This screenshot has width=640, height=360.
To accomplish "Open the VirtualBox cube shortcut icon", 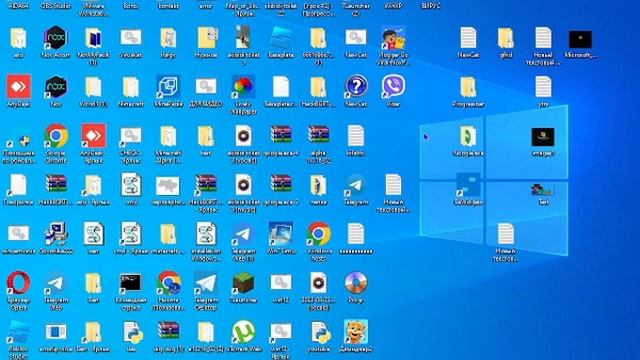I will (x=168, y=86).
